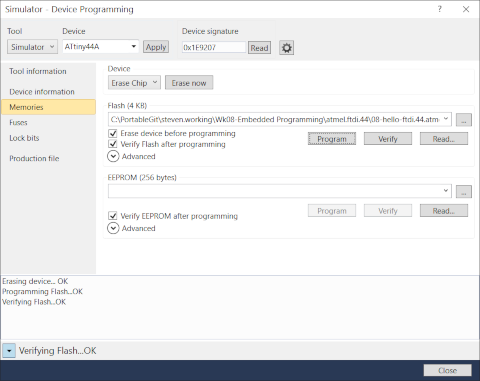Toggle Verify Flash after programming checkbox
The width and height of the screenshot is (480, 381).
(113, 144)
